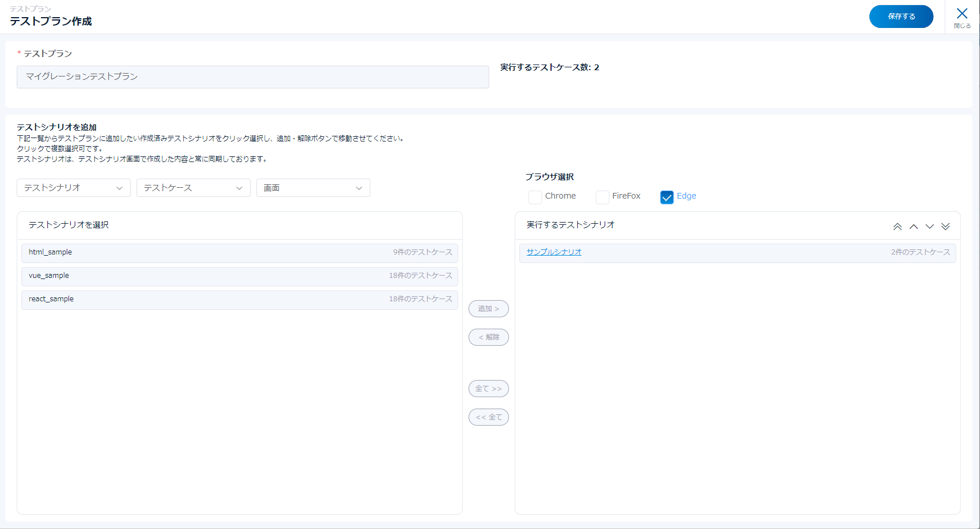Click the 実行するテストケース数: 2 text
The width and height of the screenshot is (980, 529).
[x=550, y=67]
